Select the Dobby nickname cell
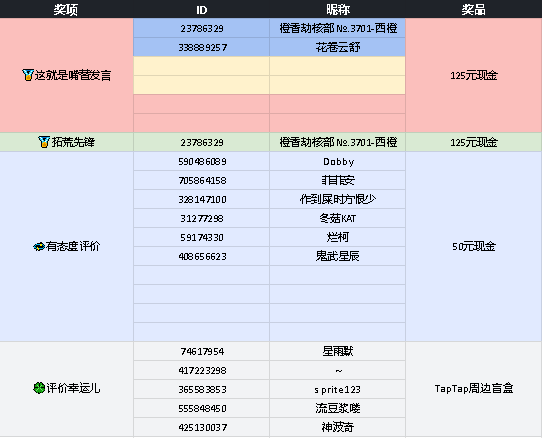 [337, 161]
